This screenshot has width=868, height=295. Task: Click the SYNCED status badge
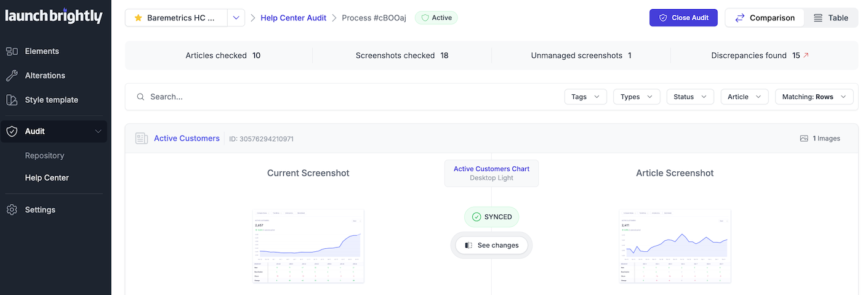491,217
